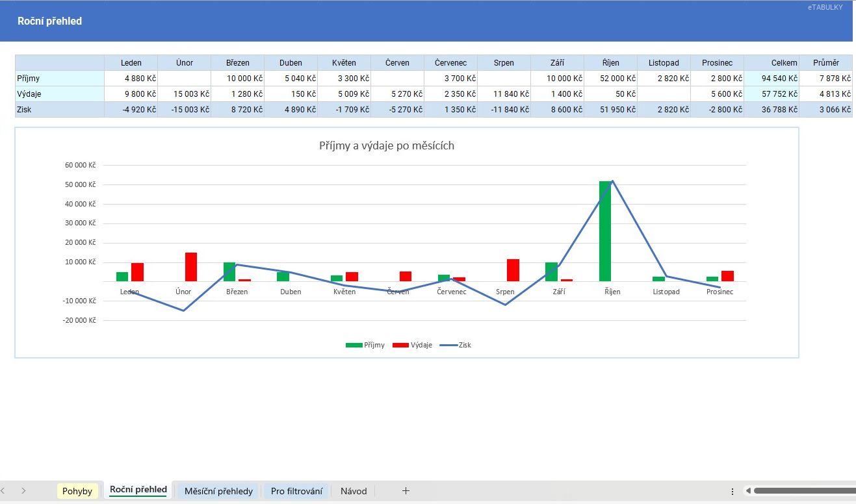Select the Roční přehled sheet tab
The width and height of the screenshot is (856, 504).
138,490
